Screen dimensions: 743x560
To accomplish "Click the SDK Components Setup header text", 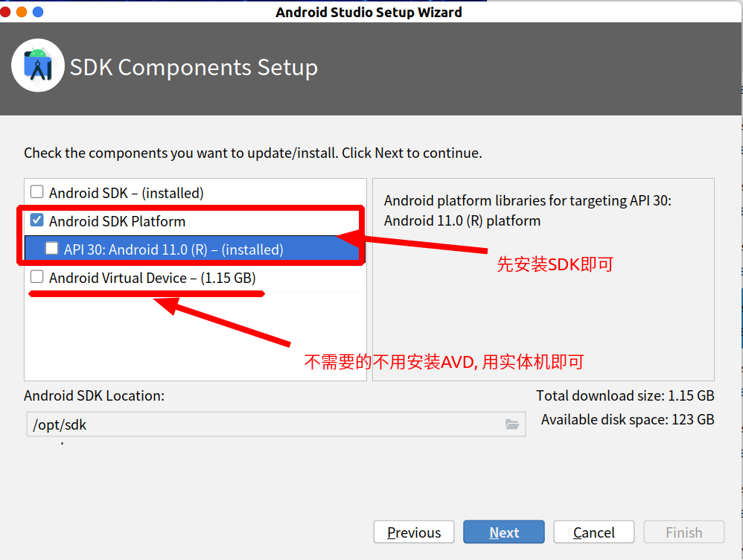I will point(194,67).
